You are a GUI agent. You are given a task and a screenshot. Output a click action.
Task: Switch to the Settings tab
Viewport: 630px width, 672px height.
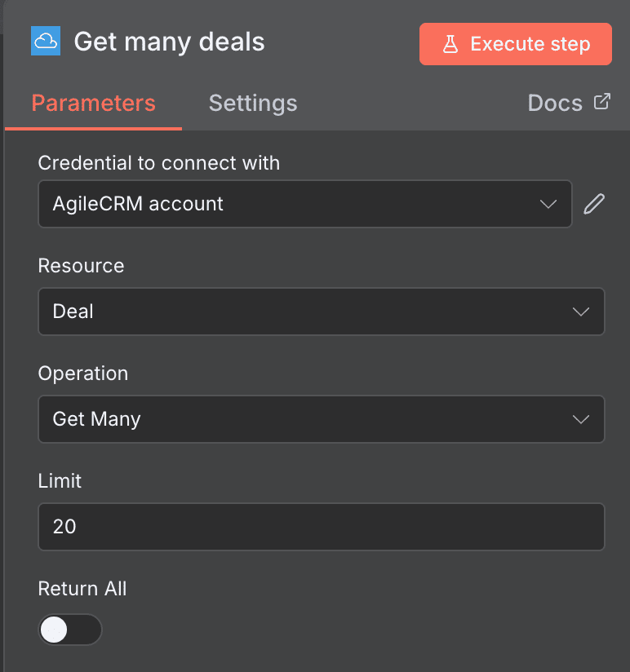pyautogui.click(x=252, y=103)
